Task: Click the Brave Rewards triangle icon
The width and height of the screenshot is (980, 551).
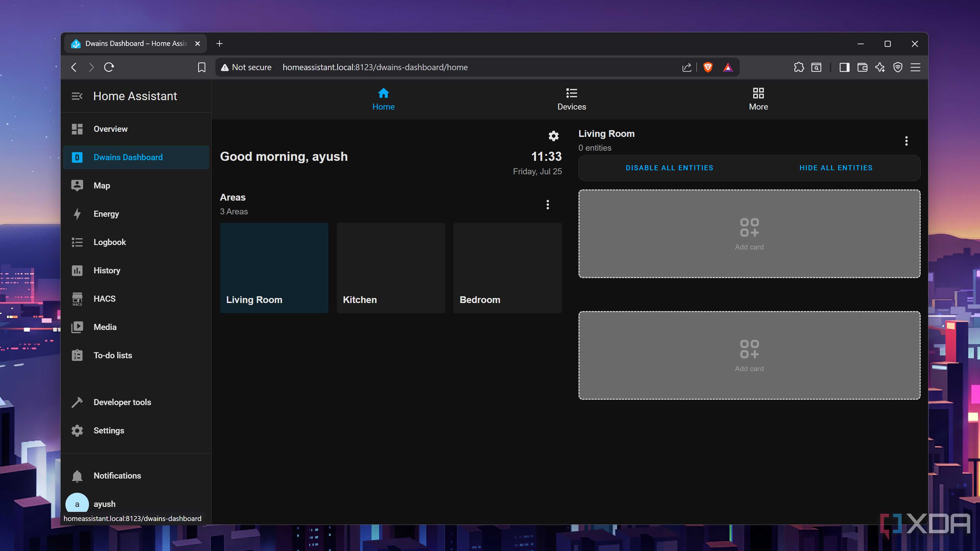Action: [x=728, y=67]
